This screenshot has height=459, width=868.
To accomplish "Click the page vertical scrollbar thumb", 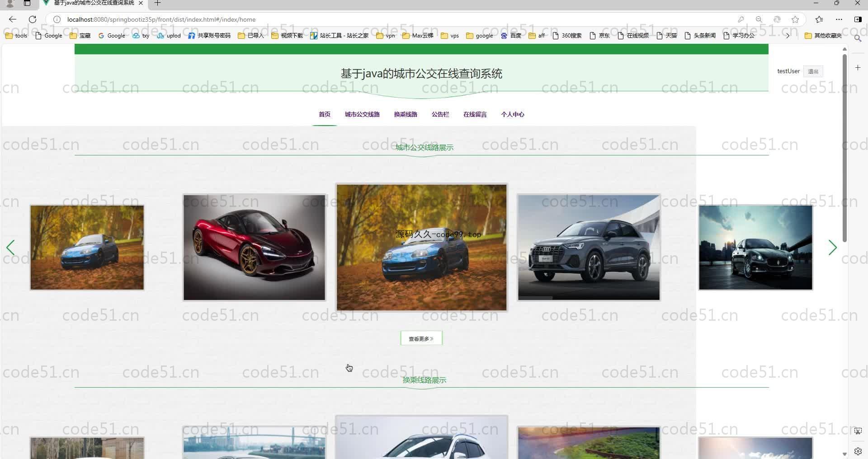I will click(844, 148).
